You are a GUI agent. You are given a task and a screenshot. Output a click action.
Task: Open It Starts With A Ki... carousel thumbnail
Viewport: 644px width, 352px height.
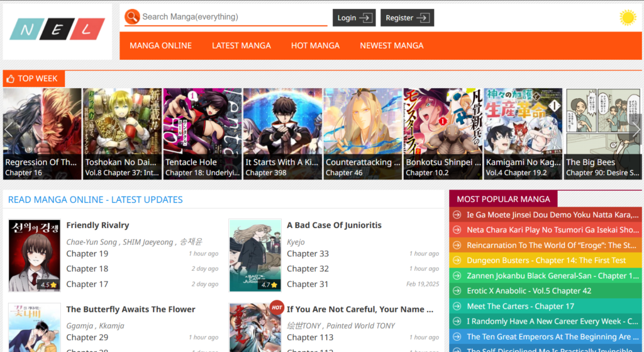(x=282, y=133)
